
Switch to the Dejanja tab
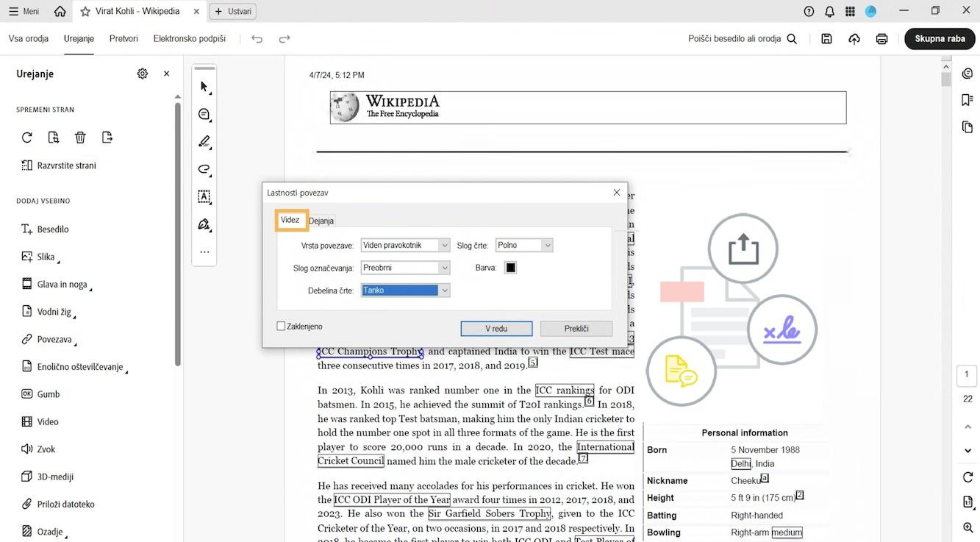(x=321, y=221)
